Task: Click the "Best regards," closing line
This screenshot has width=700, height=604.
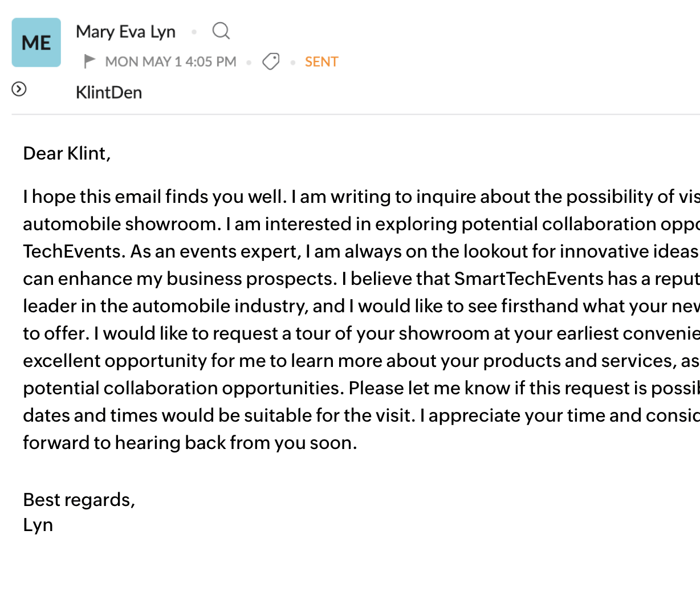Action: click(79, 500)
